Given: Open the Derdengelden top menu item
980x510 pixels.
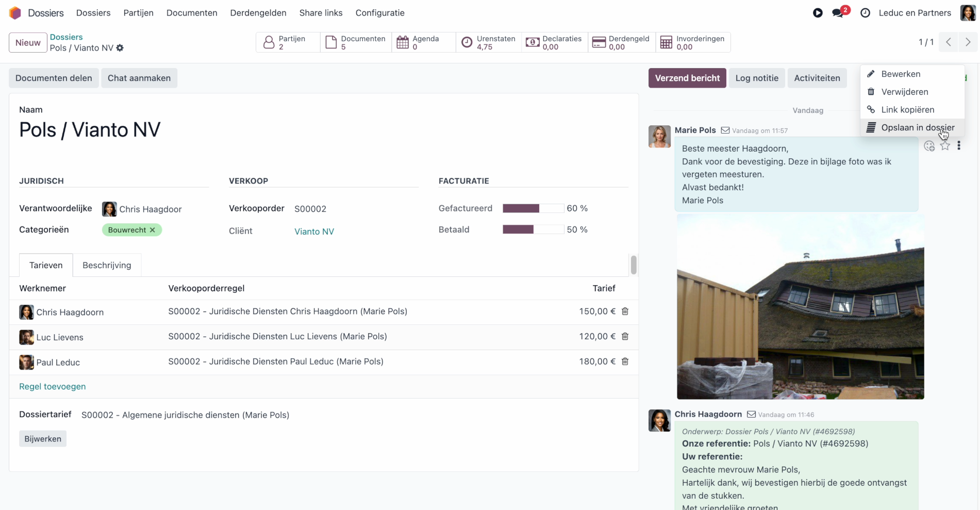Looking at the screenshot, I should [x=258, y=13].
